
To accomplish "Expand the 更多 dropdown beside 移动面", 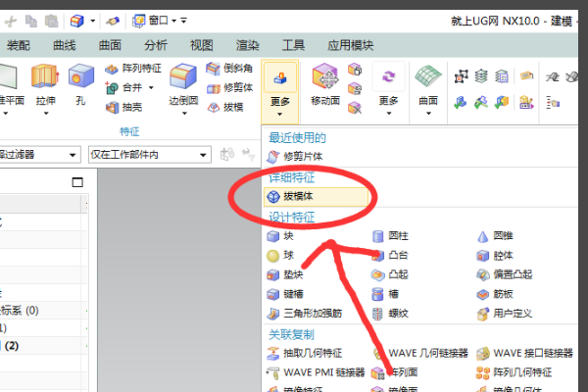I will pyautogui.click(x=388, y=91).
